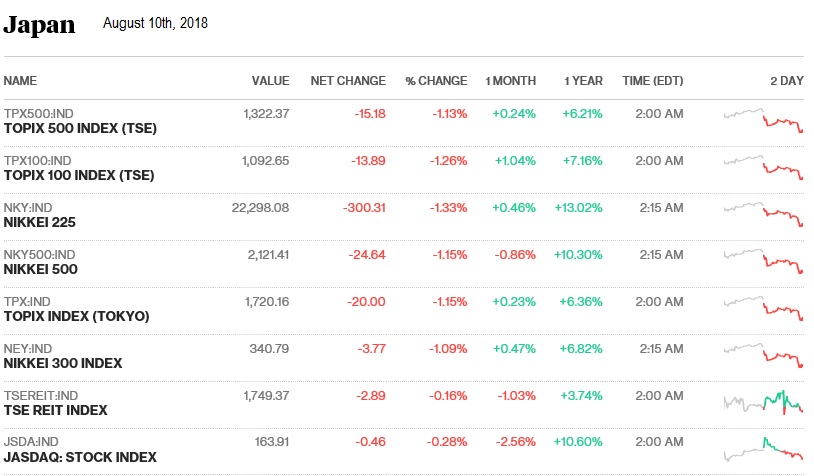
Task: Click the NAME column header
Action: tap(20, 81)
